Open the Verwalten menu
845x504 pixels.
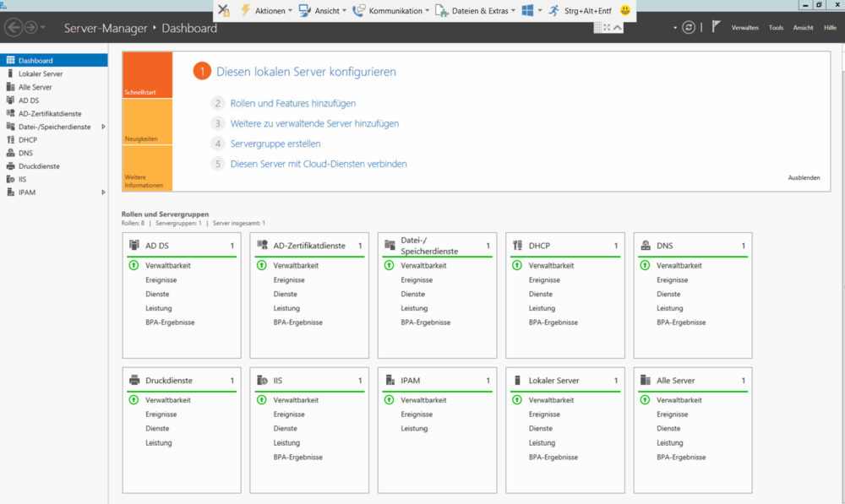tap(744, 28)
